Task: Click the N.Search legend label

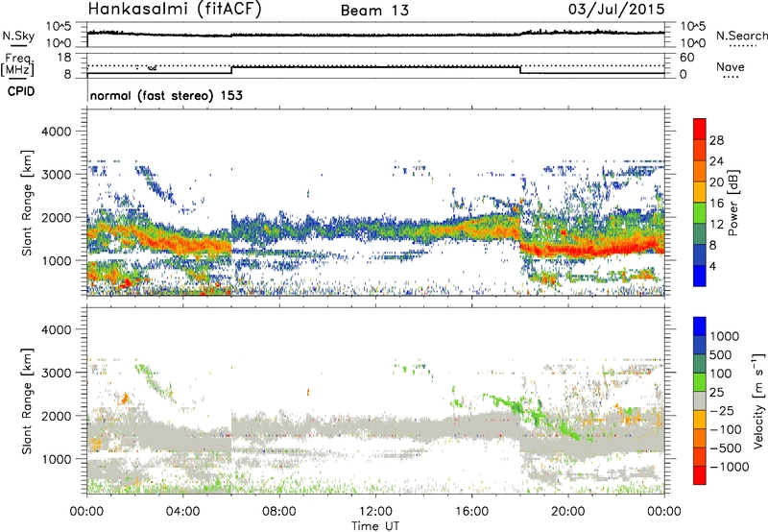Action: tap(741, 36)
